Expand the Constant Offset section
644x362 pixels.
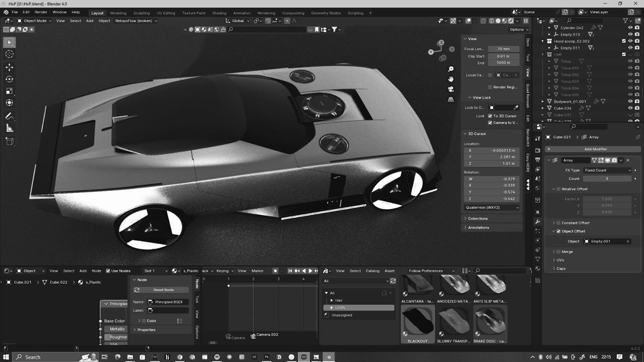click(x=554, y=222)
